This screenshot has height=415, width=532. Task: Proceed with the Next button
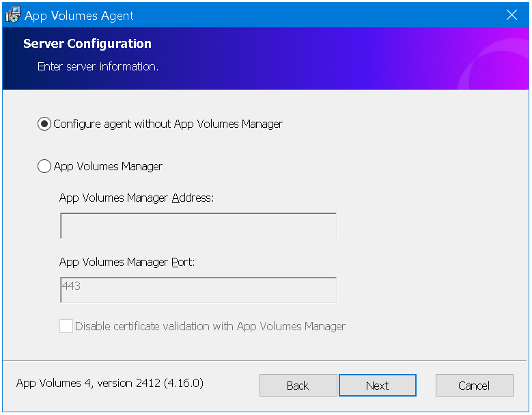click(x=378, y=386)
